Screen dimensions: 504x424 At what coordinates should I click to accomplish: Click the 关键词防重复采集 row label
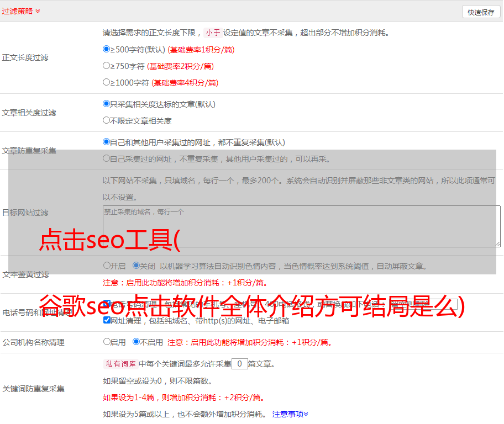click(33, 389)
